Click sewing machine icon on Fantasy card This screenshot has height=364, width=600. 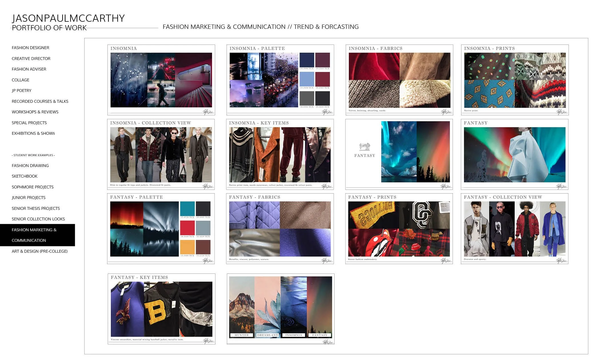365,147
